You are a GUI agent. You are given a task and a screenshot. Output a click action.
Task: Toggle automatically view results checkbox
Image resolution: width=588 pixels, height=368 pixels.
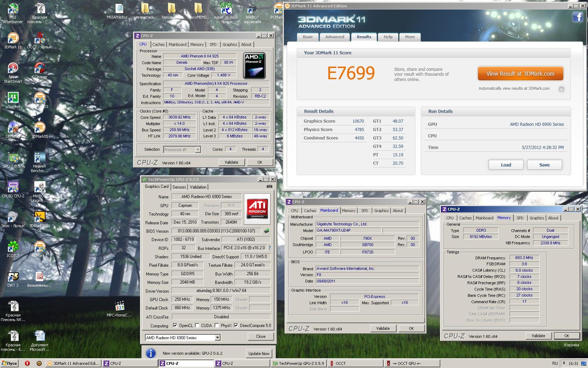[x=561, y=89]
